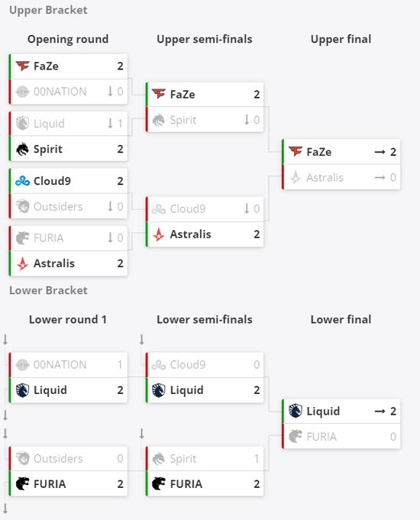Click greyed Astralis logo in Upper final

[x=296, y=177]
